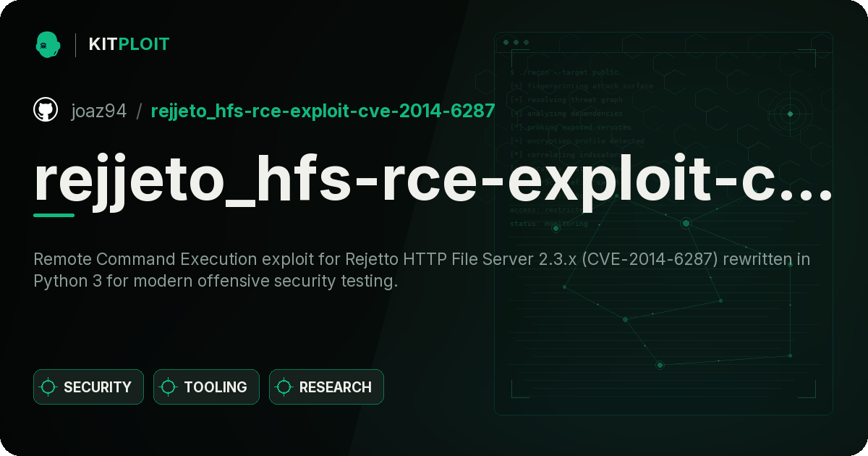Click the GitHub octocat icon

pyautogui.click(x=46, y=110)
